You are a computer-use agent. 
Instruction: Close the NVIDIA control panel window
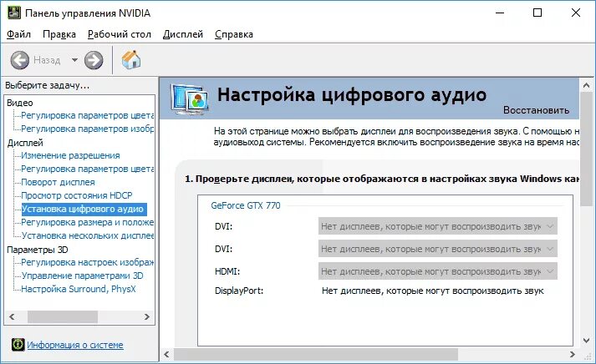point(576,13)
